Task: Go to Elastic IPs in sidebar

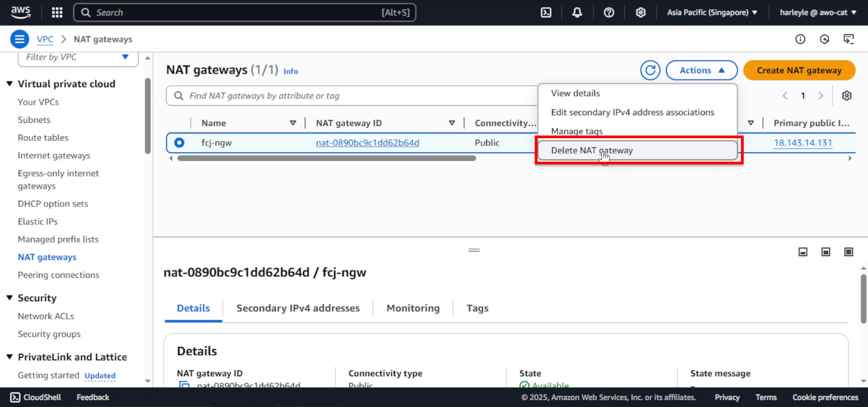Action: 38,222
